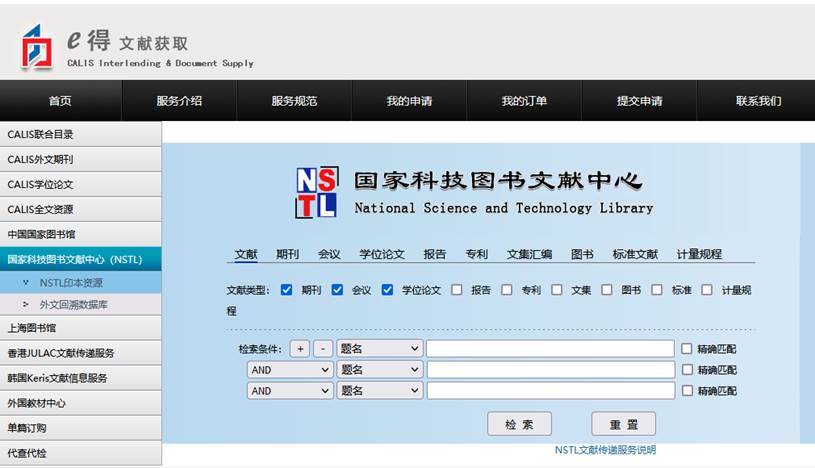Focus the first search text field

[550, 348]
